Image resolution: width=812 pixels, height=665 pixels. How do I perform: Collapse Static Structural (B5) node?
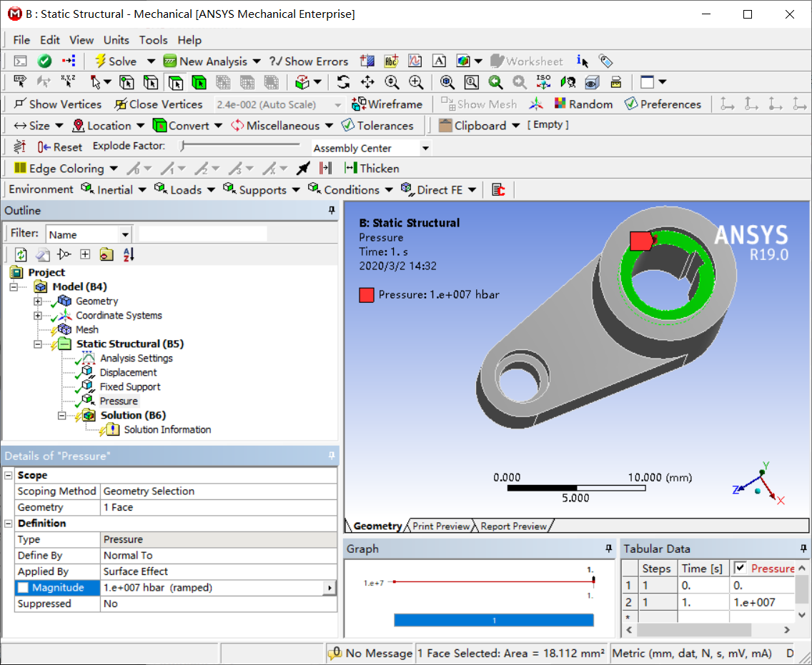[x=38, y=344]
